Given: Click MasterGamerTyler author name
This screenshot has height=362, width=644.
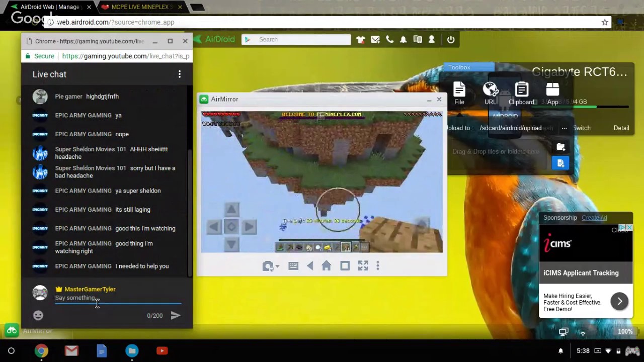Looking at the screenshot, I should (x=90, y=289).
